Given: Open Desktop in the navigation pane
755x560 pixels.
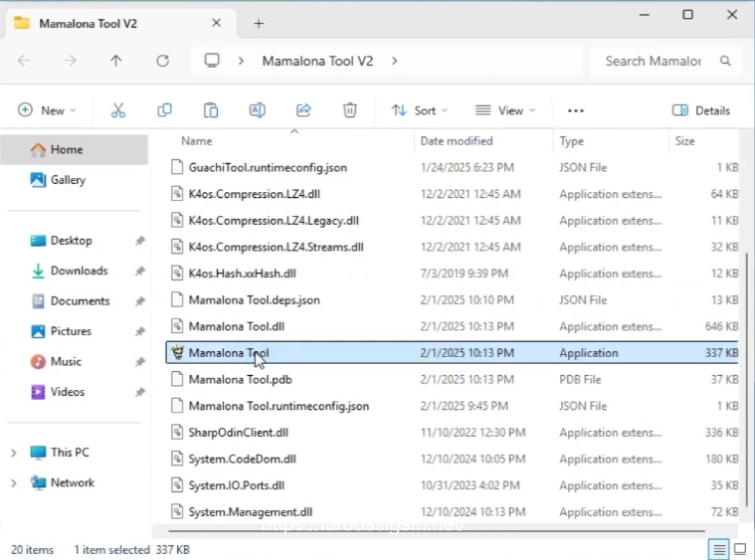Looking at the screenshot, I should (x=72, y=241).
